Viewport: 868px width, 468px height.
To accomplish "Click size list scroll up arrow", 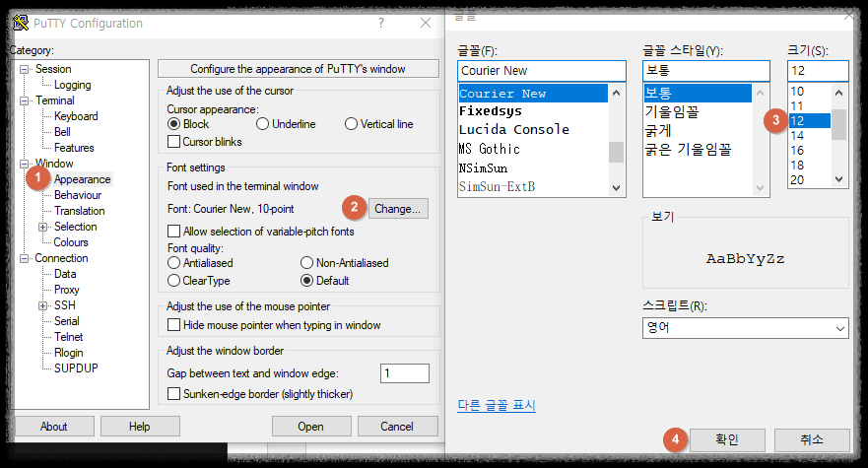I will [x=838, y=93].
